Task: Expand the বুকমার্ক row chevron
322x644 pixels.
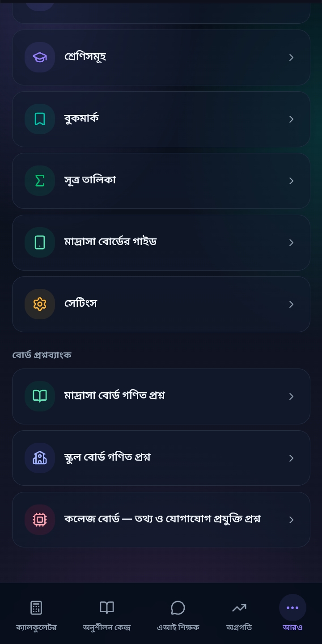Action: 291,119
